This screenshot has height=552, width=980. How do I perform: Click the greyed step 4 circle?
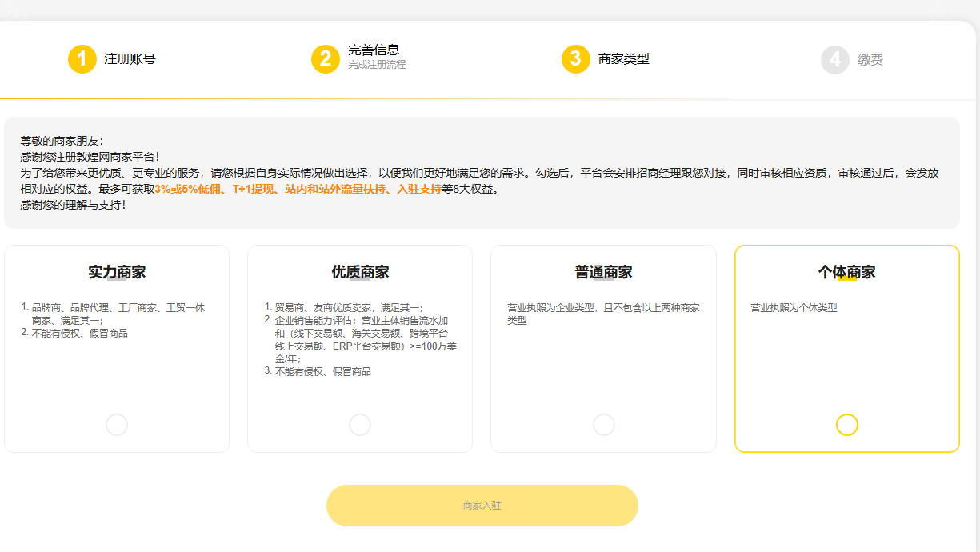[x=835, y=59]
